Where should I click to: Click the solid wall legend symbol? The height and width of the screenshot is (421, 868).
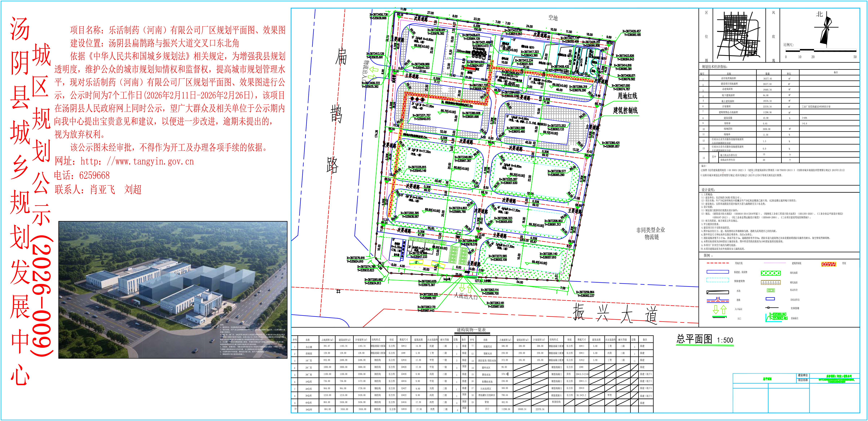click(771, 308)
